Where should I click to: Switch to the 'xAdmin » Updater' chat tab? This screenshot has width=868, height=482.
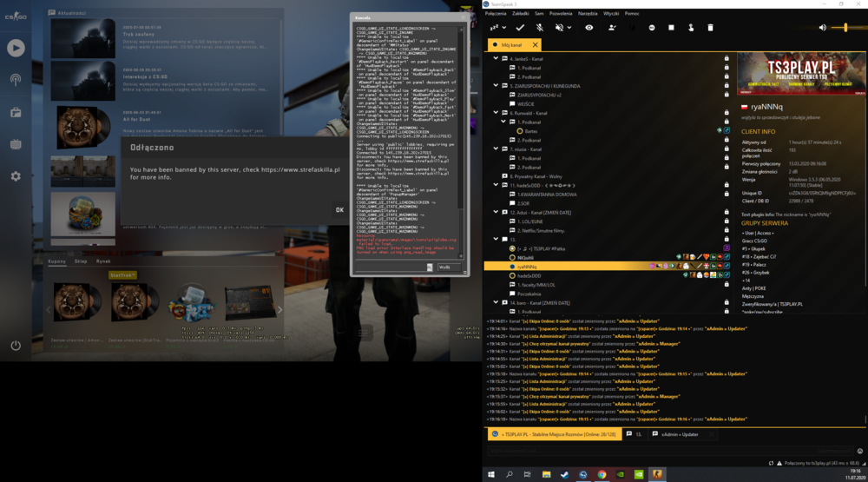coord(680,434)
